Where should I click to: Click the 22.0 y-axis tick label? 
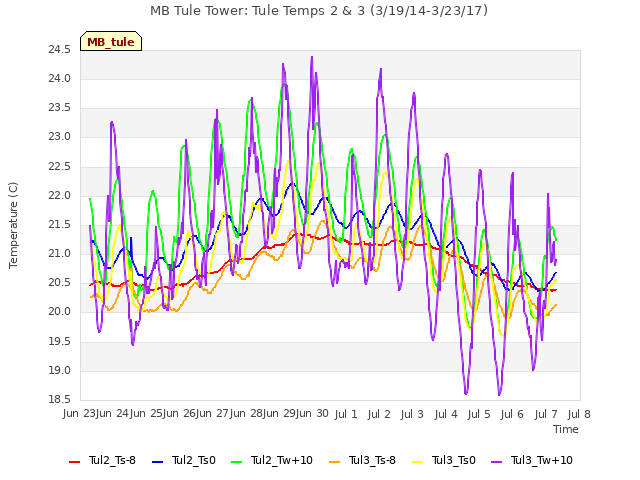[x=60, y=196]
